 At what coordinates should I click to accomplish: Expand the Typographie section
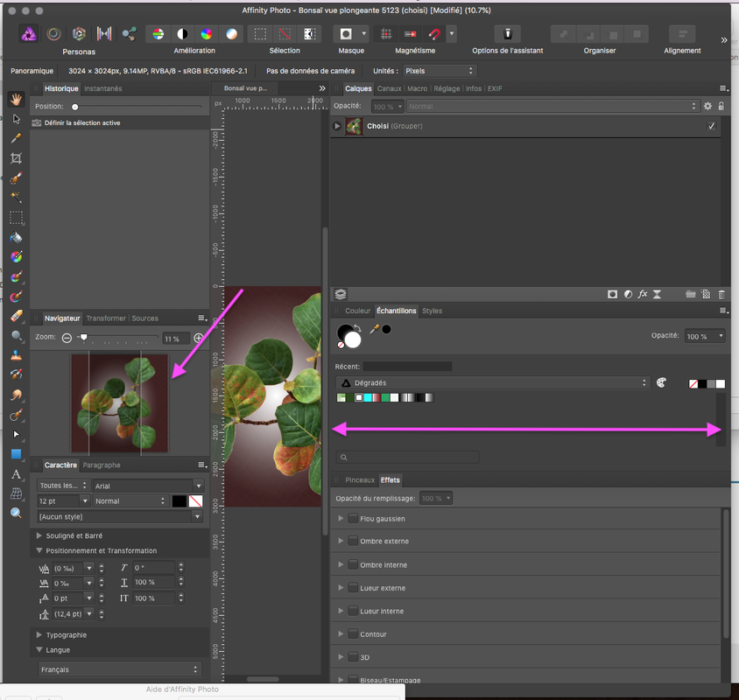(x=39, y=635)
